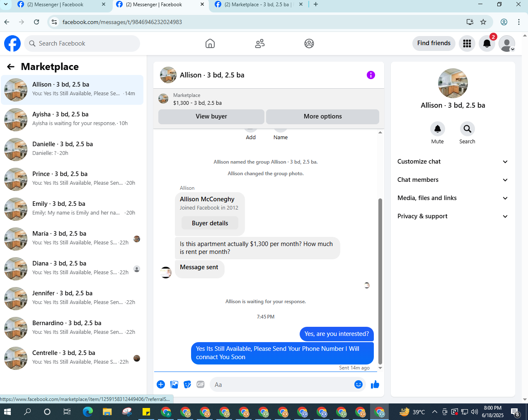Screen dimensions: 528x420
Task: Click the View buyer button
Action: 211,116
